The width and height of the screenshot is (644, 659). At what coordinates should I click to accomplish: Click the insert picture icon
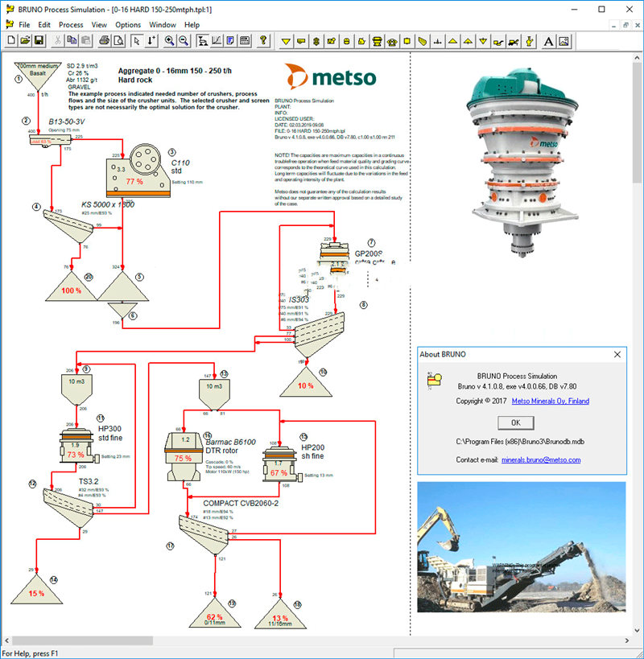point(563,41)
